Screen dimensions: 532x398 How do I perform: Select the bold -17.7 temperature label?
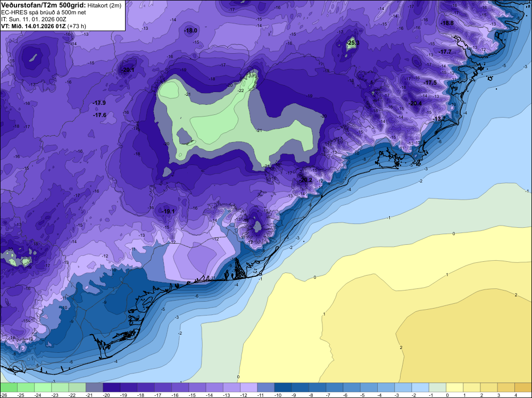[445, 52]
